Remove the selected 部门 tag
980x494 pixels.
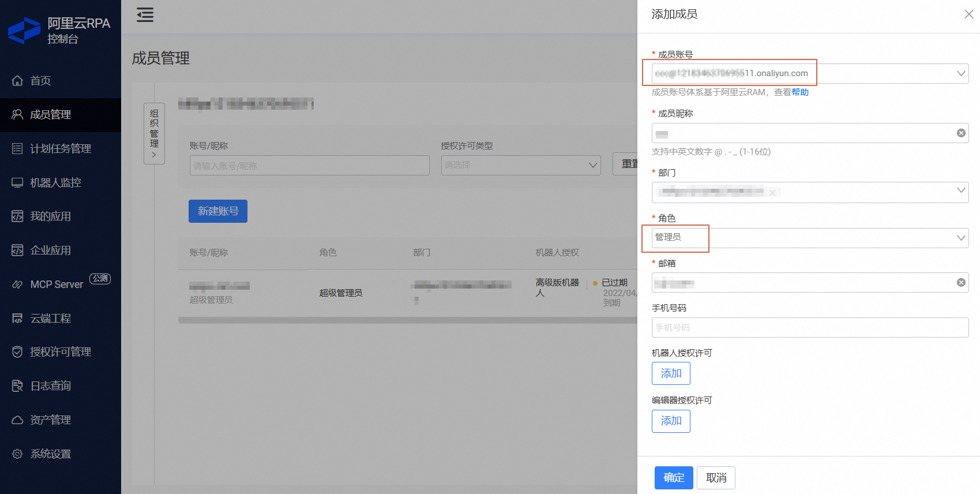pyautogui.click(x=772, y=192)
